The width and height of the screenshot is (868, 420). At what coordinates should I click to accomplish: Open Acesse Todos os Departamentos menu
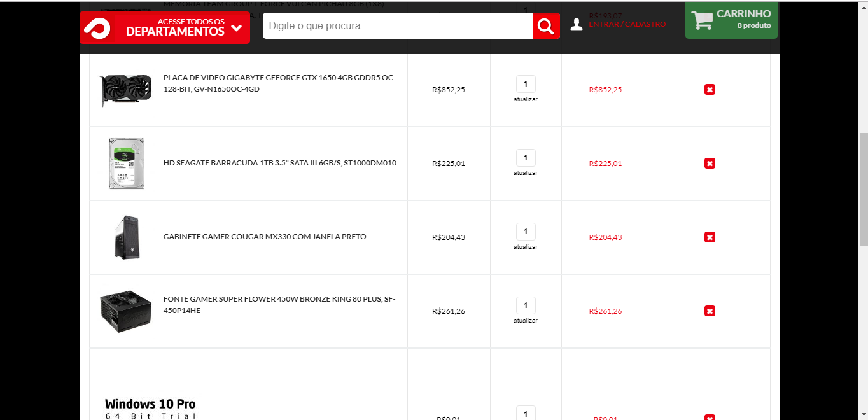tap(165, 27)
